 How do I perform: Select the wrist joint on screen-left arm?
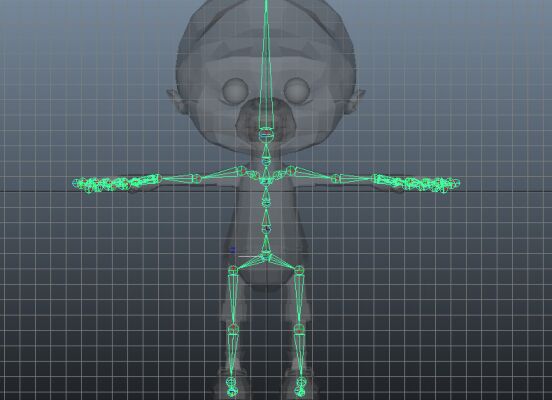[x=157, y=179]
